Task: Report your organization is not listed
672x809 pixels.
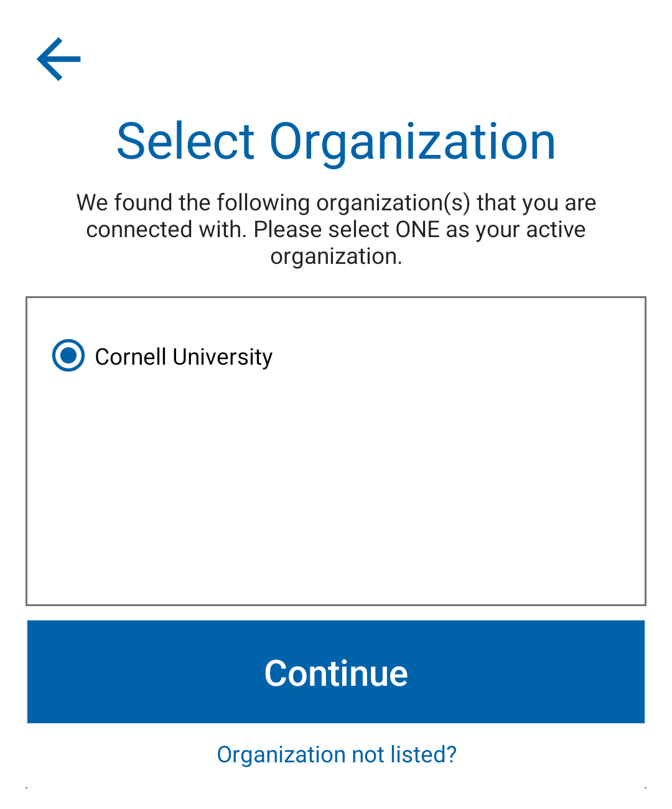Action: pos(336,754)
